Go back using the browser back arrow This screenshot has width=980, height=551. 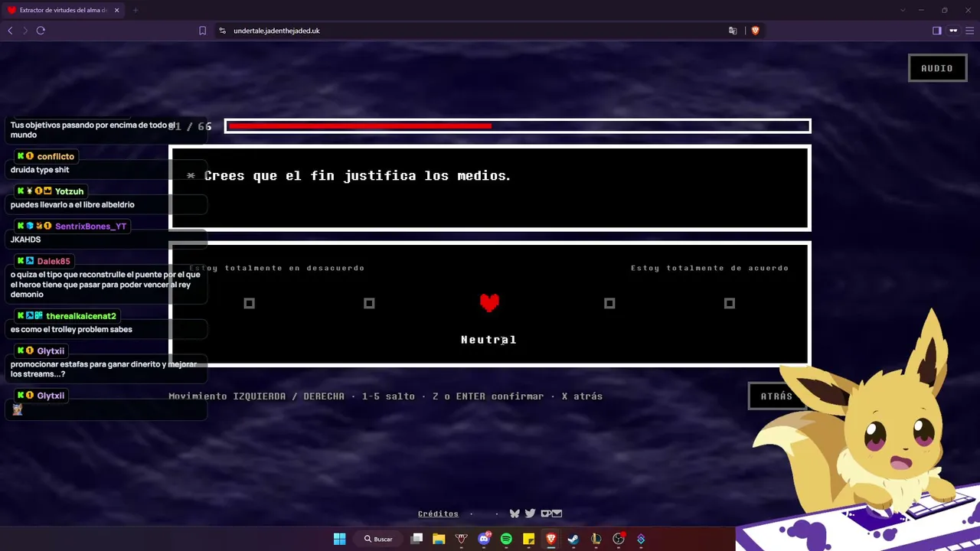(x=10, y=31)
